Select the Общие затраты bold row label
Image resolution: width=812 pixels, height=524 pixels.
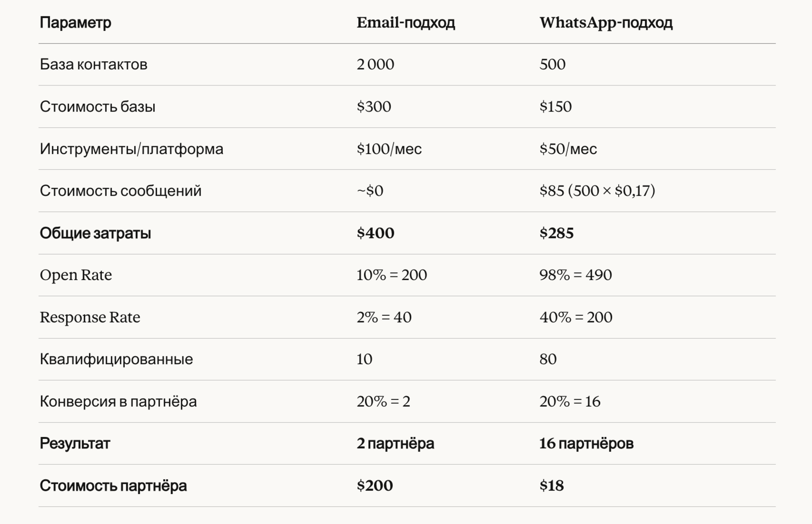[95, 233]
